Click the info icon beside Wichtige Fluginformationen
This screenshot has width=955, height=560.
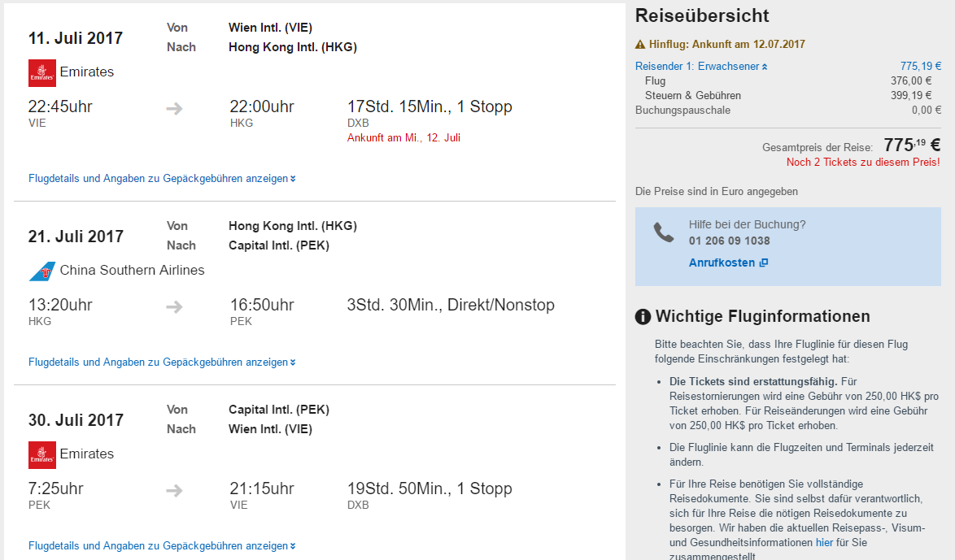click(643, 317)
